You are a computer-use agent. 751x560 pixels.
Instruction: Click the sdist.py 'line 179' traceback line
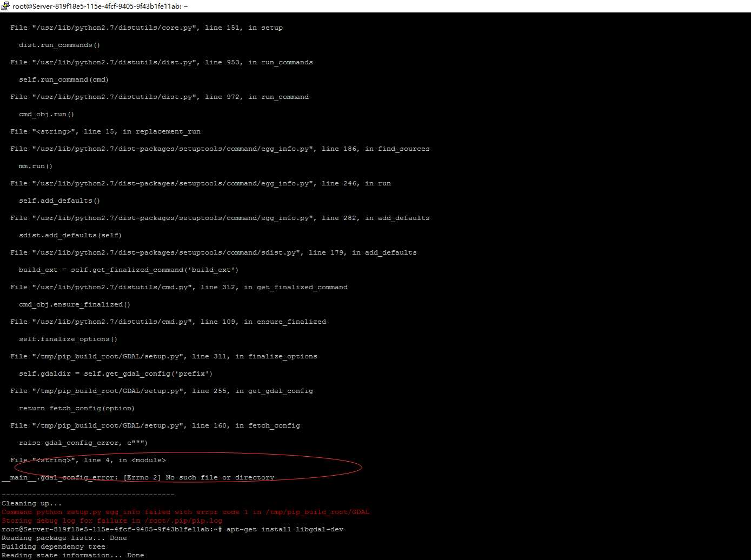214,252
